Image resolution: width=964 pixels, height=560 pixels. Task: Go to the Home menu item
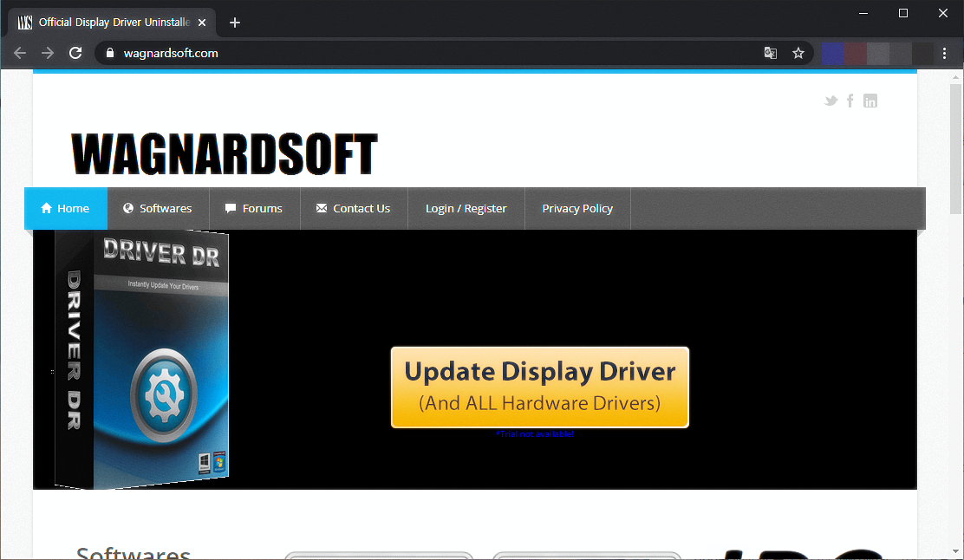[66, 208]
